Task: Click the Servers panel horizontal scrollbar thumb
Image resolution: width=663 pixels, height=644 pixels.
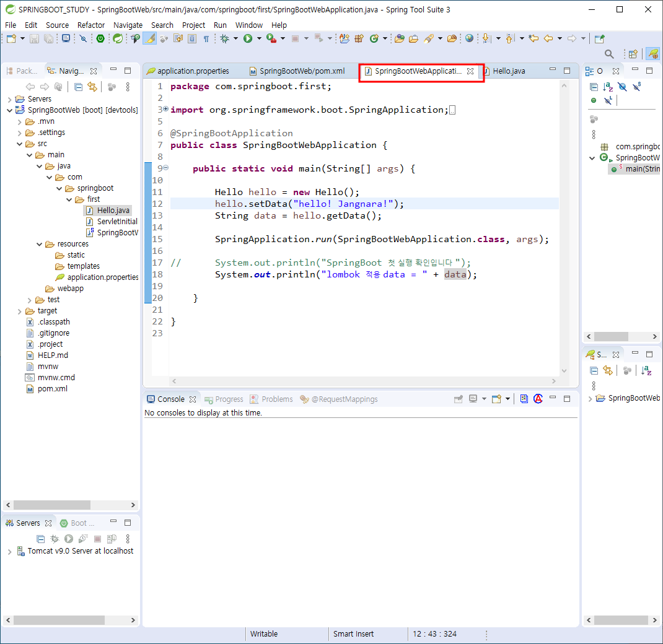Action: (x=59, y=620)
